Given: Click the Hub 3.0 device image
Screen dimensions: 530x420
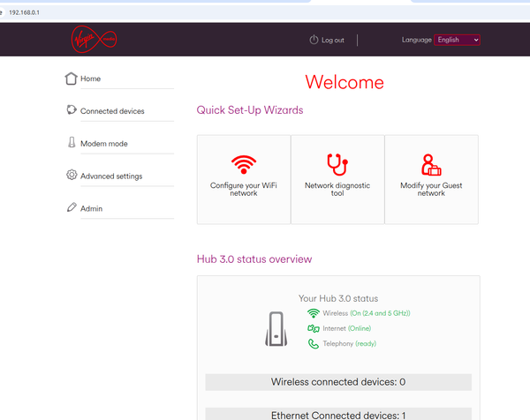Looking at the screenshot, I should pos(276,329).
